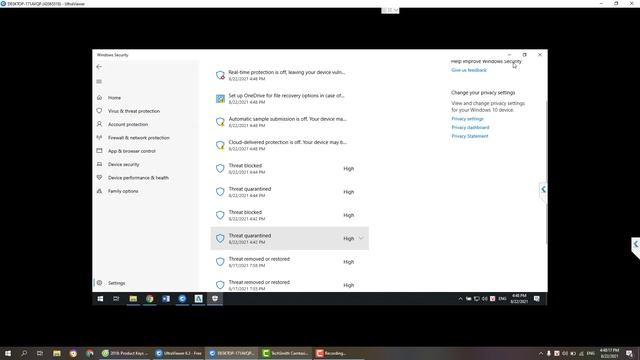Open Family options in sidebar

point(123,191)
